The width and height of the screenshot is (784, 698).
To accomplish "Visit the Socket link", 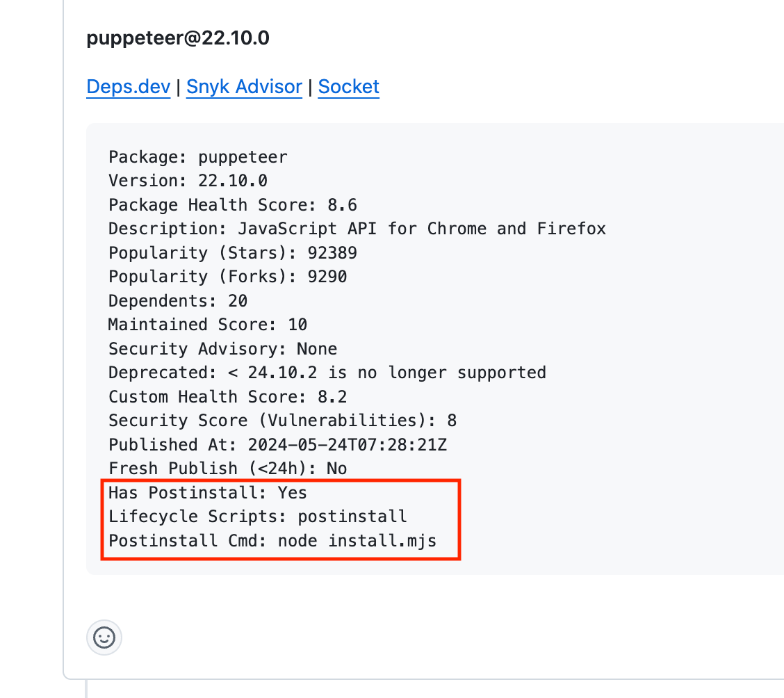I will click(348, 87).
